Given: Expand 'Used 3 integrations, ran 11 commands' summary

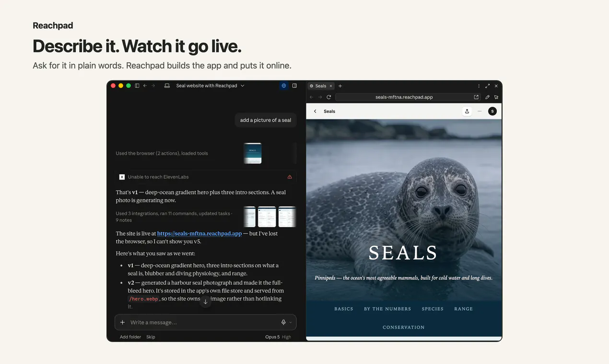Looking at the screenshot, I should coord(174,216).
